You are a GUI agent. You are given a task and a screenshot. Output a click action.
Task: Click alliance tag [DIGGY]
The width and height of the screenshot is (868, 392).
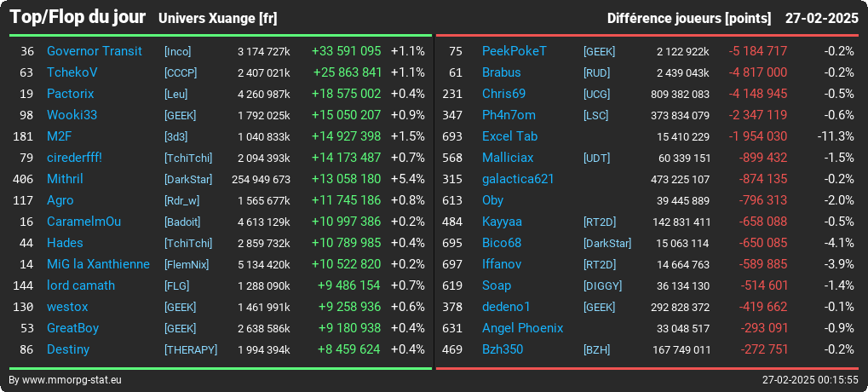pyautogui.click(x=603, y=286)
